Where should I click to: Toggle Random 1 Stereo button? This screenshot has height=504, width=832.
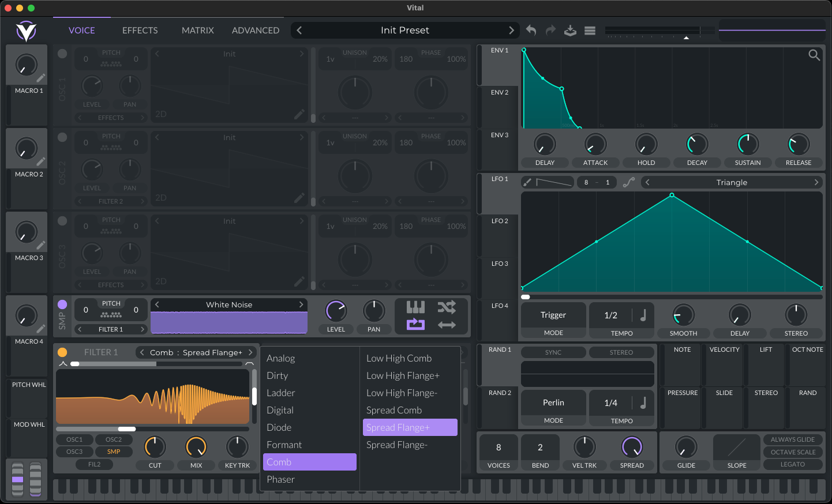tap(621, 352)
